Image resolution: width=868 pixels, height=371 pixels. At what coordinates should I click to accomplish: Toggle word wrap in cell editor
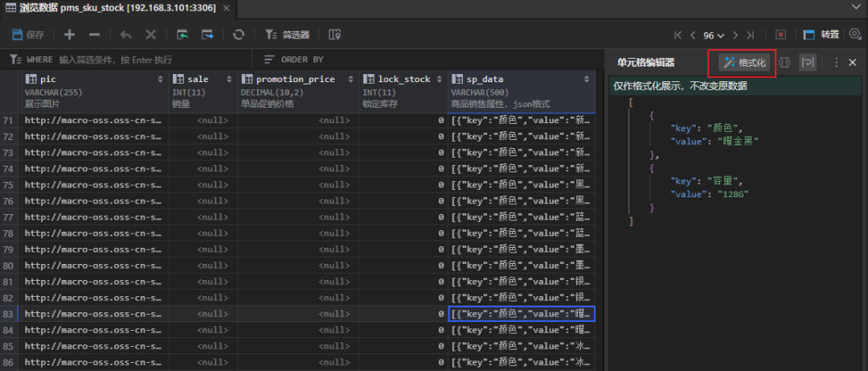click(x=808, y=62)
